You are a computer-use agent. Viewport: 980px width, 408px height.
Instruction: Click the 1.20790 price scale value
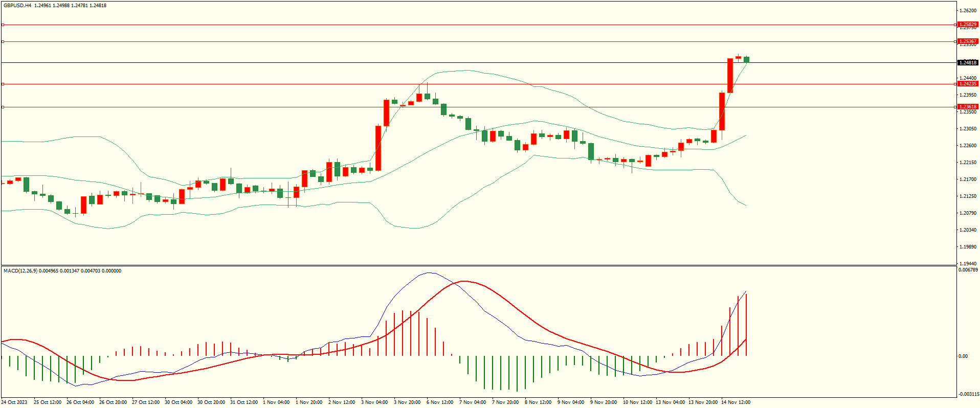pos(968,213)
